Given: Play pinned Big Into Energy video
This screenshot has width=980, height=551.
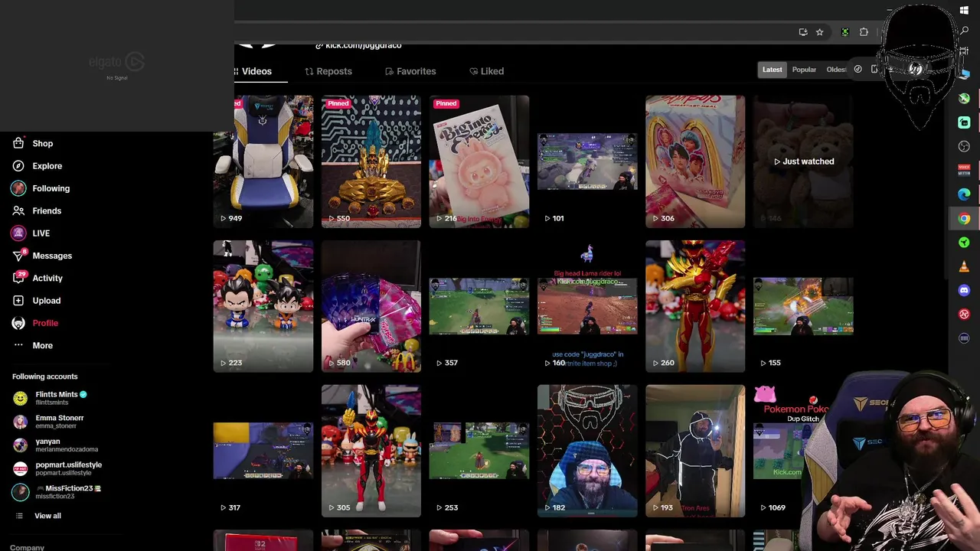Looking at the screenshot, I should coord(479,161).
